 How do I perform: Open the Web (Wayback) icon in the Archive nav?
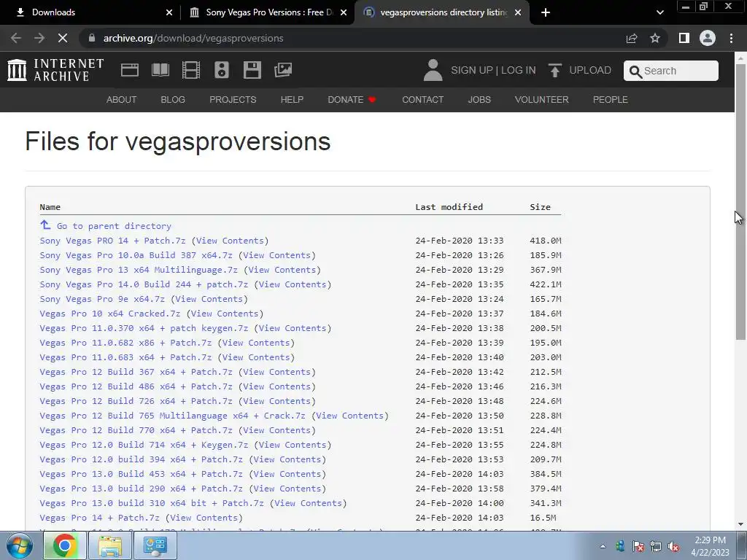[x=130, y=70]
